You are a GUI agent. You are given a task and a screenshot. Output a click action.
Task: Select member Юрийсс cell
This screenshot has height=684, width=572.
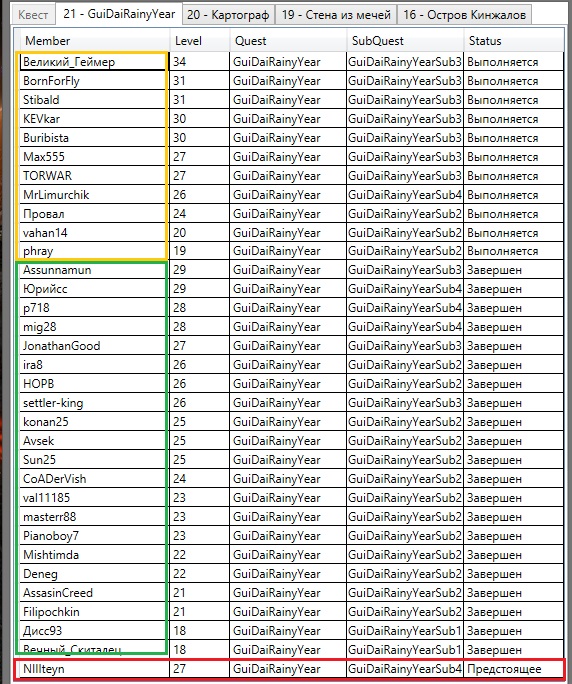tap(93, 289)
